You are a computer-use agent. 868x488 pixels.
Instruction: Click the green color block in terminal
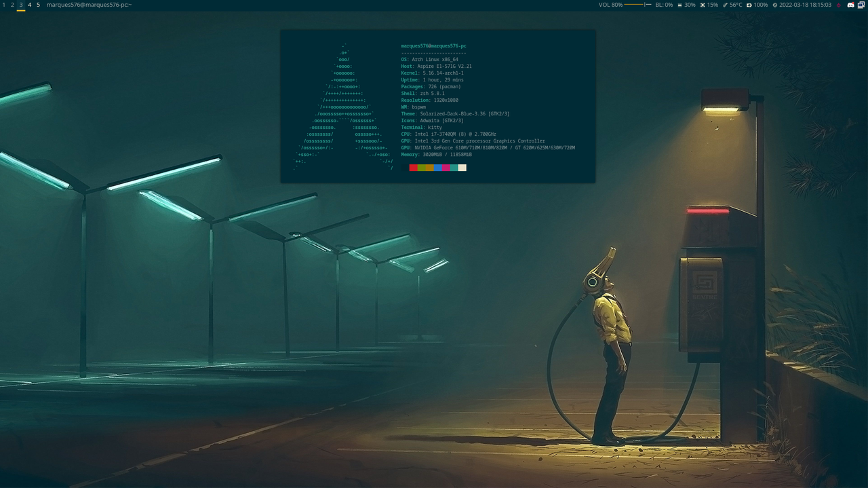pos(422,168)
